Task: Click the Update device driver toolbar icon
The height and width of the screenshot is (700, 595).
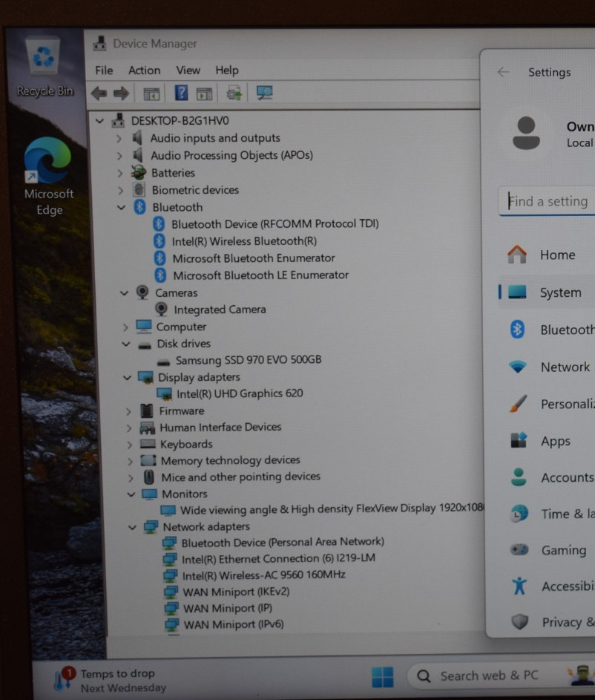Action: (234, 93)
